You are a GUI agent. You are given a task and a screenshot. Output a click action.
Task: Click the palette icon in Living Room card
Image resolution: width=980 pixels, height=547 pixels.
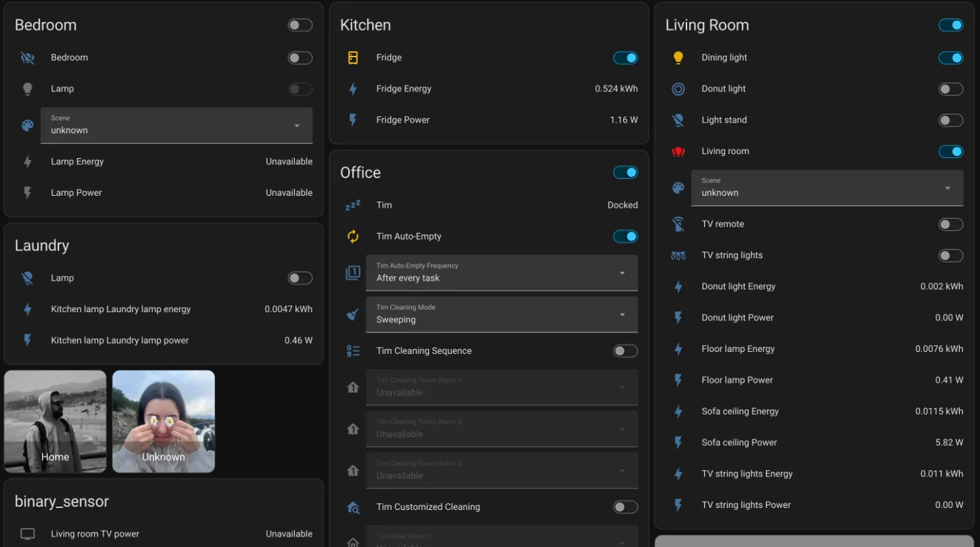click(x=678, y=188)
